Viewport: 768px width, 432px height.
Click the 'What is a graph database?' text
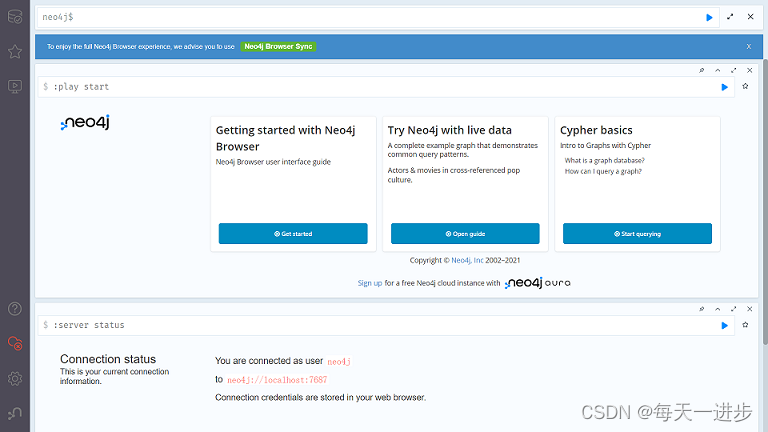click(x=604, y=161)
